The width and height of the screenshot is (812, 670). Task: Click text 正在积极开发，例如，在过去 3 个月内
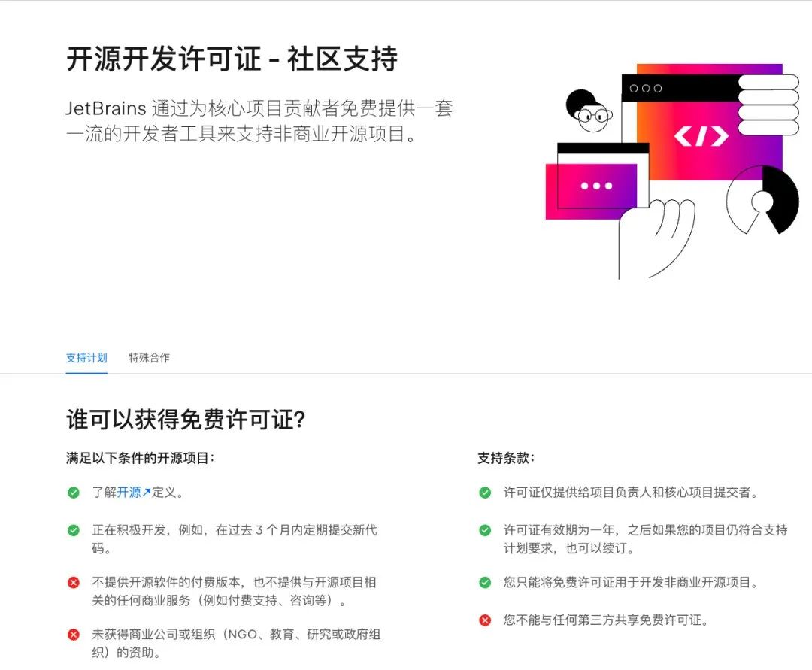(x=235, y=539)
